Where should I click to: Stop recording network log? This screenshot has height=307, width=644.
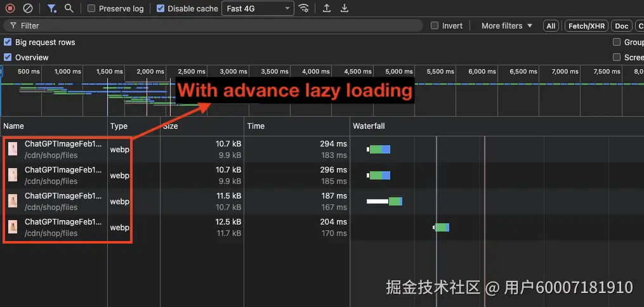click(x=10, y=8)
